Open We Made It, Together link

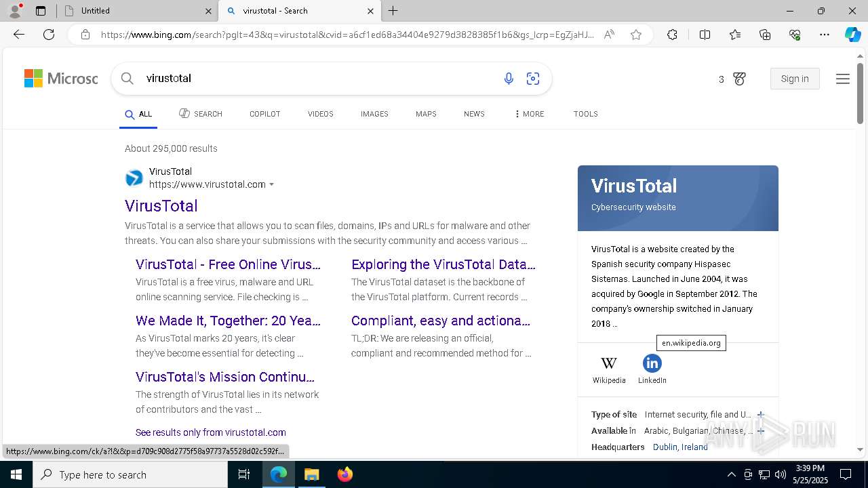click(x=228, y=321)
